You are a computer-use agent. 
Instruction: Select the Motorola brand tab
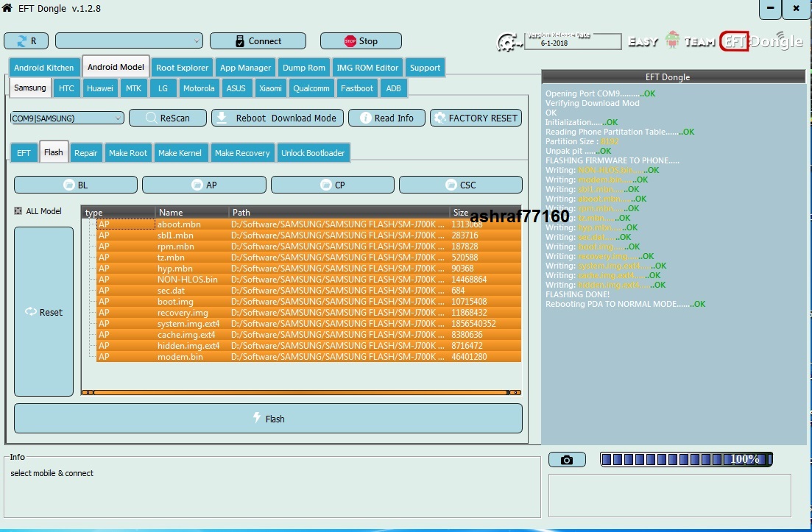point(199,88)
